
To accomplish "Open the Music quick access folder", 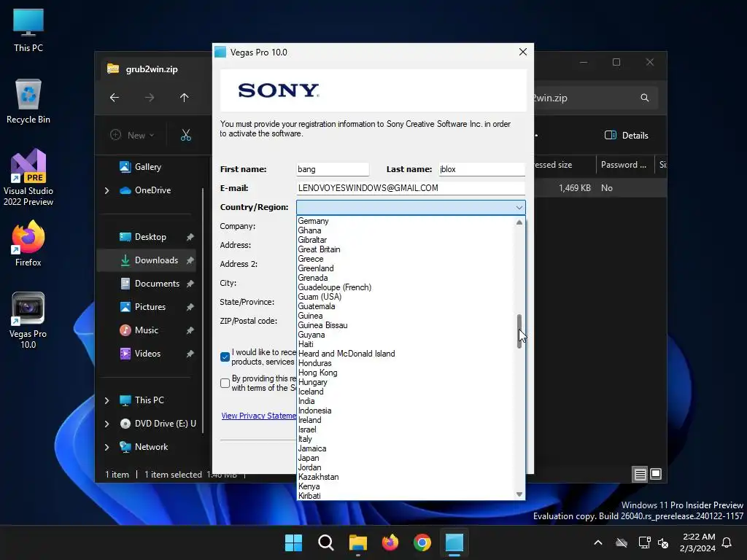I will 147,330.
